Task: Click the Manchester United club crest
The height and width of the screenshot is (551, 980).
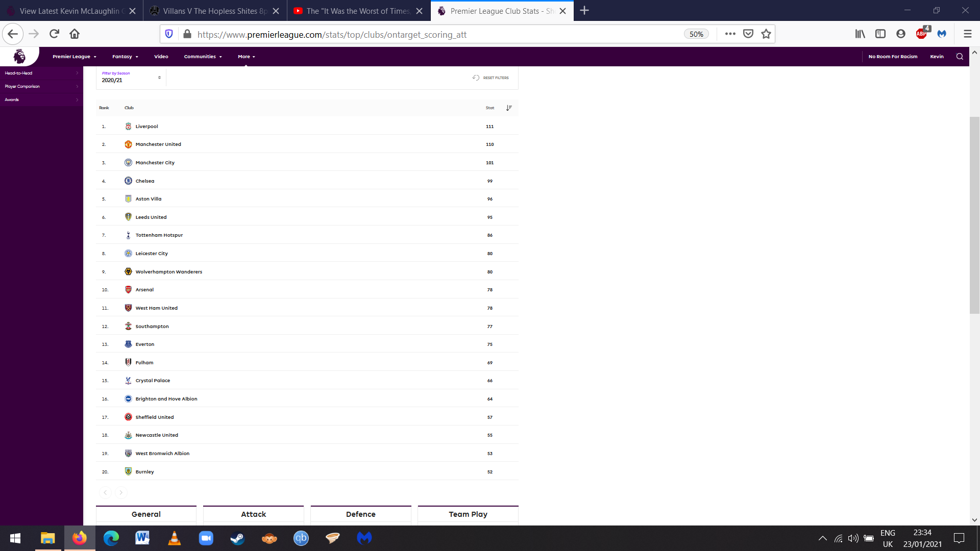Action: pyautogui.click(x=128, y=144)
